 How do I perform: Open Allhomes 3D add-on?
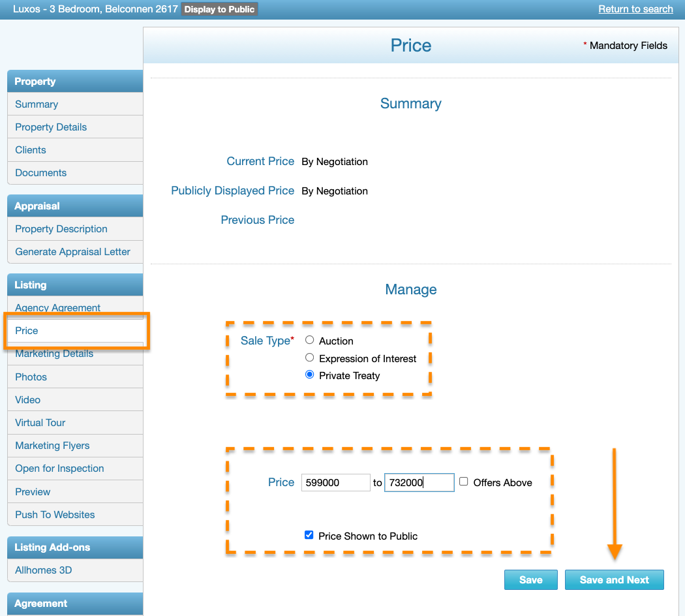(44, 570)
